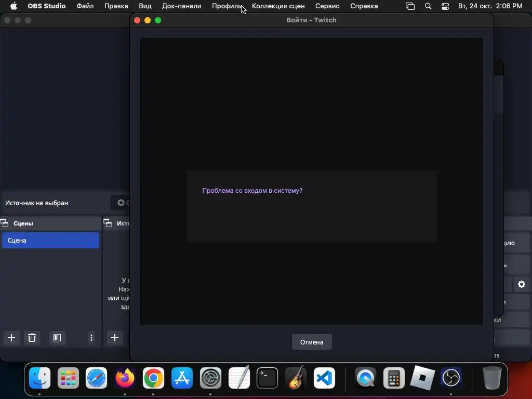
Task: Open Trash from the Dock
Action: tap(492, 378)
